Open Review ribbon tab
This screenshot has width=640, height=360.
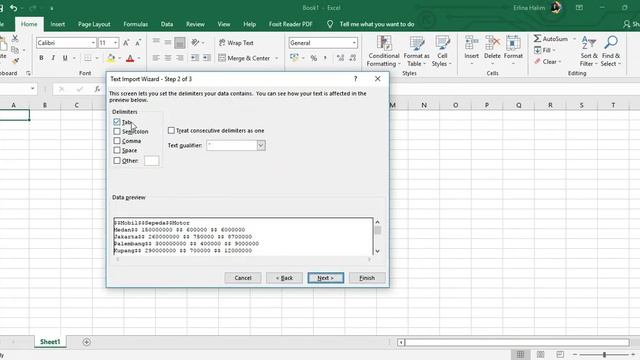(195, 24)
